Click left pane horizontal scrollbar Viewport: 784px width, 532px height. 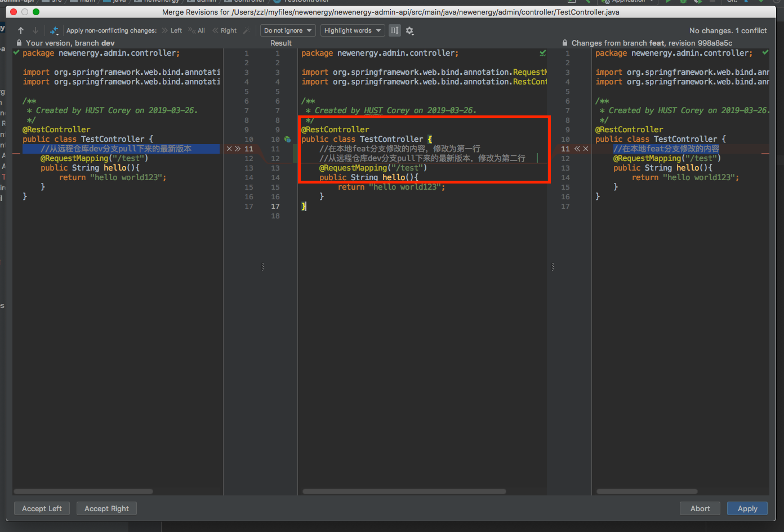[83, 491]
